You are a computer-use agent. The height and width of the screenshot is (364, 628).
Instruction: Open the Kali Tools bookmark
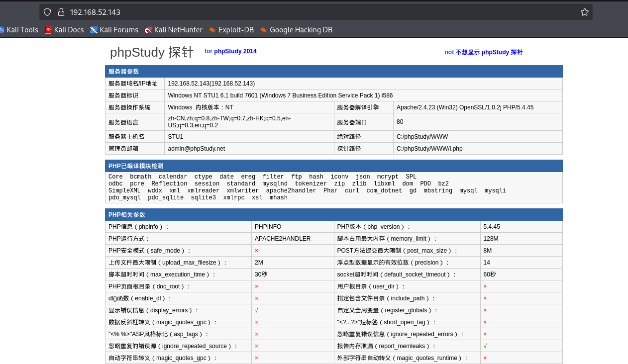(19, 30)
